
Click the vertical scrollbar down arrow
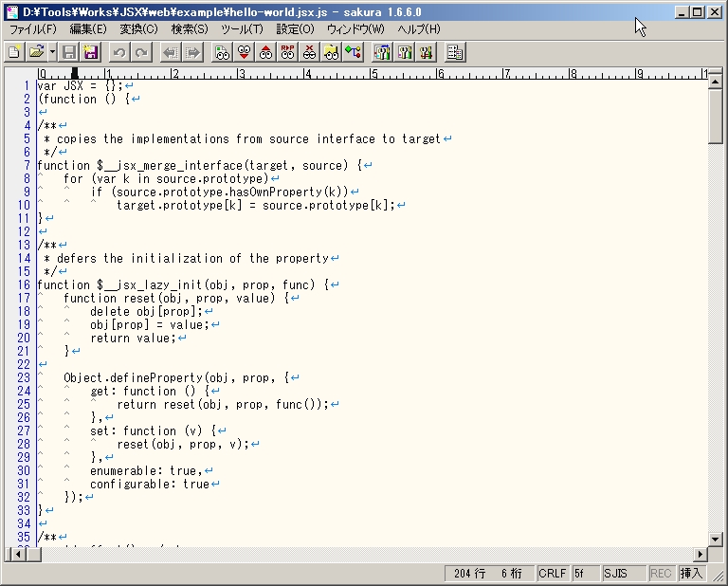coord(715,540)
